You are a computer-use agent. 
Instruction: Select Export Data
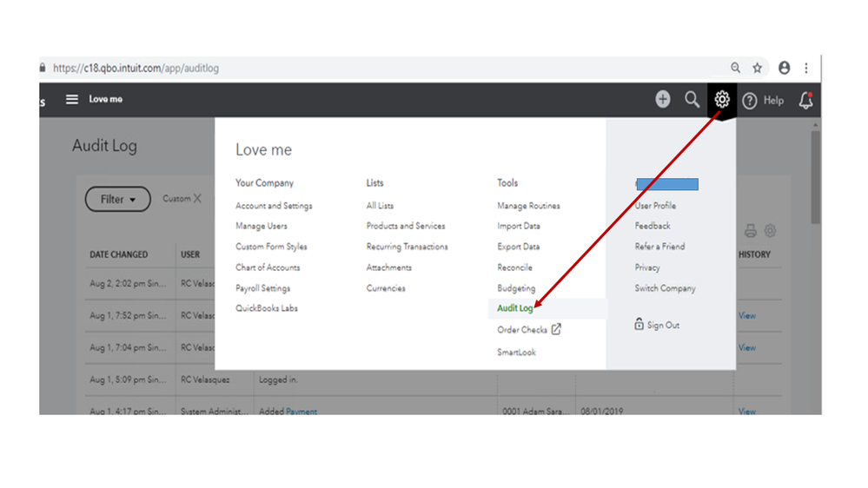pos(518,247)
